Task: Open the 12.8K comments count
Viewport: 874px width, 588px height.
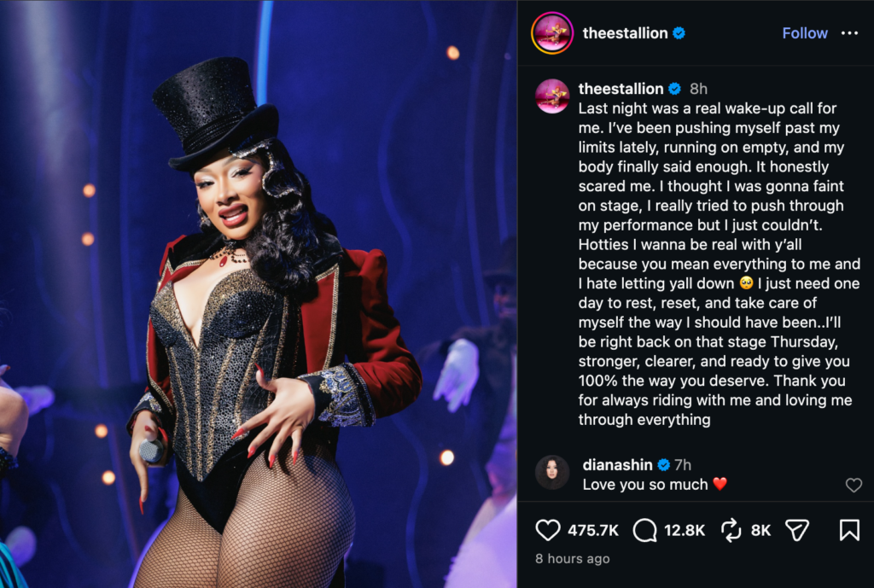Action: tap(685, 530)
